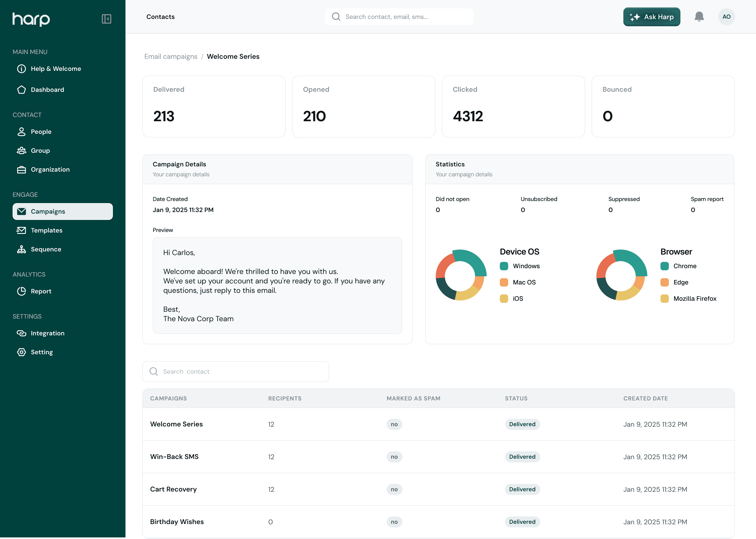
Task: Click the RECIPENTS column header
Action: pos(285,398)
